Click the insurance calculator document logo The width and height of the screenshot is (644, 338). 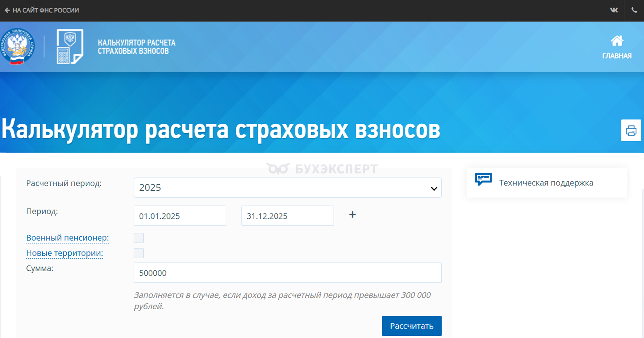(x=70, y=46)
